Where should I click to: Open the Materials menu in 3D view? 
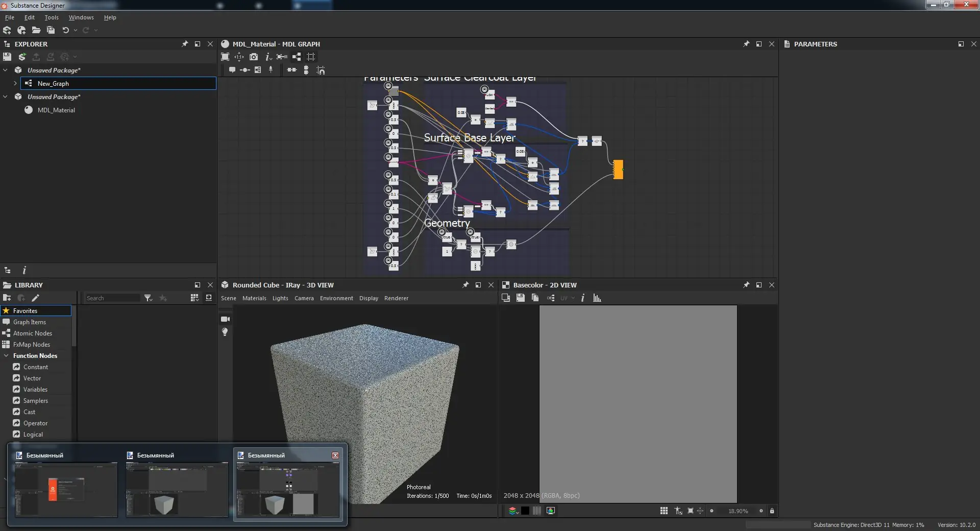point(254,298)
